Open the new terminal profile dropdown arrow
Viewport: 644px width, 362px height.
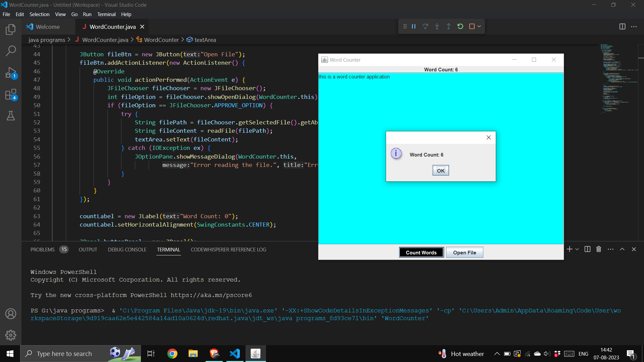(x=576, y=249)
